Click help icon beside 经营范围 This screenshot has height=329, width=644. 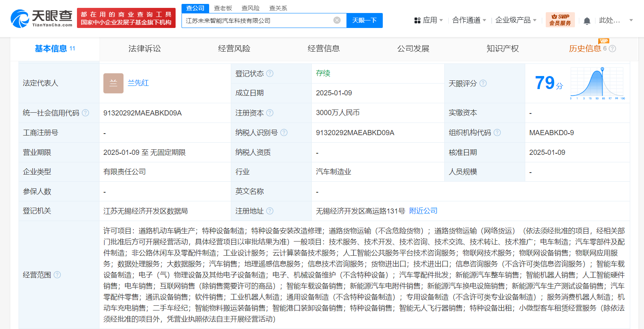(x=57, y=275)
